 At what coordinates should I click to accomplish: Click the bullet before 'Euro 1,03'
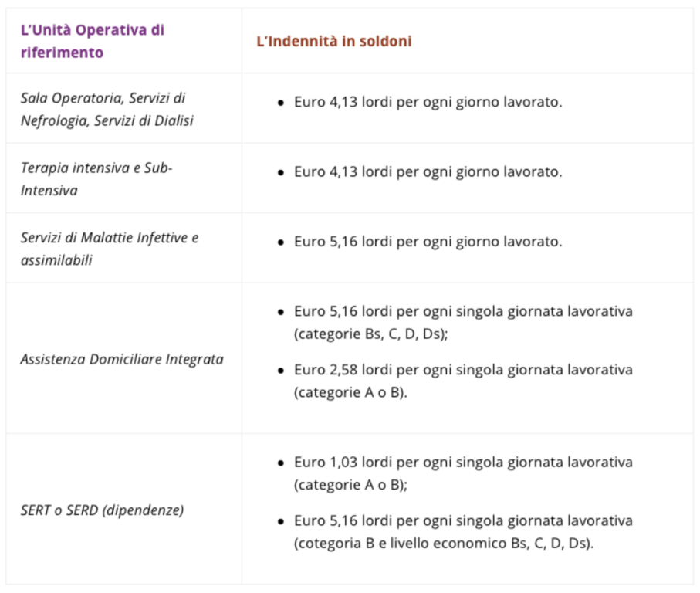pyautogui.click(x=280, y=463)
